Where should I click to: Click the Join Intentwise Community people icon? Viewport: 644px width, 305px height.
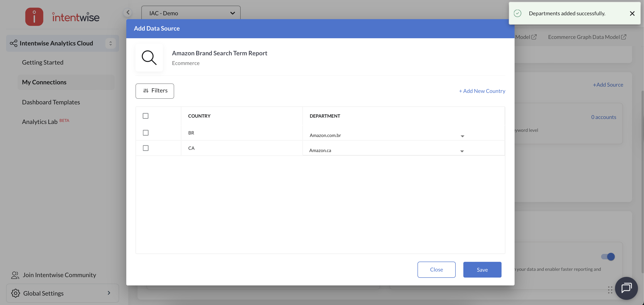coord(15,275)
